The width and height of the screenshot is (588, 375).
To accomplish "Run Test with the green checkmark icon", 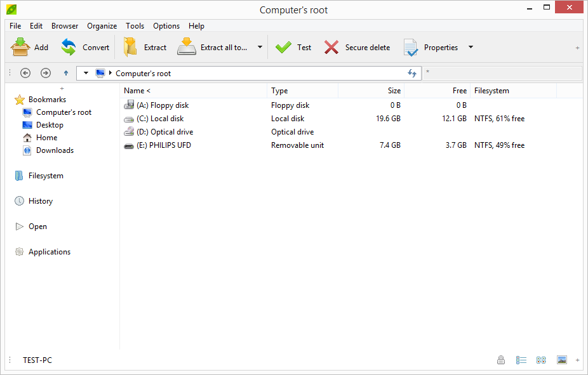I will tap(283, 48).
